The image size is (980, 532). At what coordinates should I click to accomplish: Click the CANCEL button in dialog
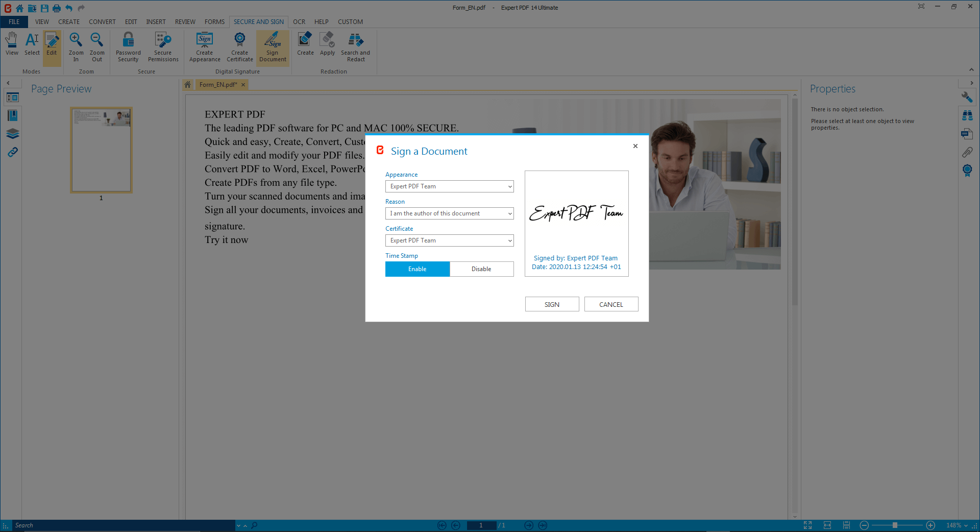click(611, 304)
